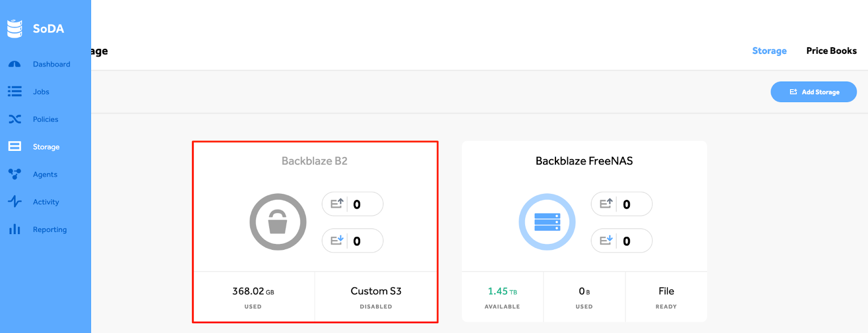Click the Dashboard gauge icon

click(x=15, y=64)
